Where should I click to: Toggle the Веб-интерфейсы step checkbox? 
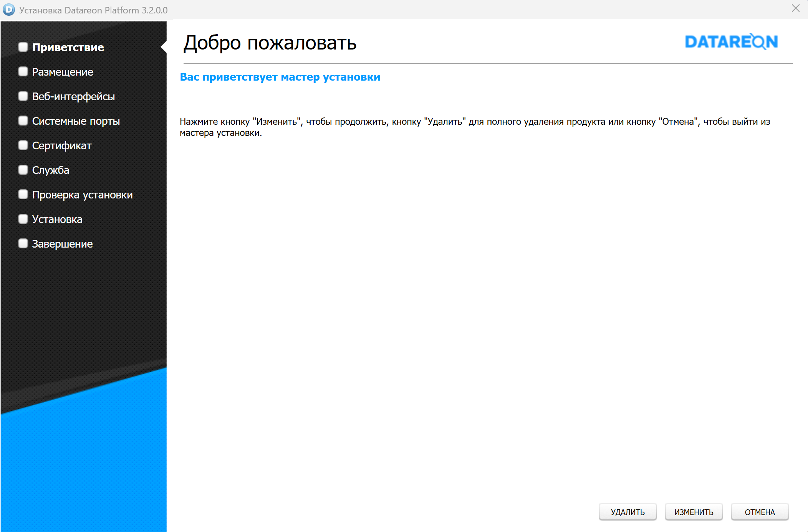tap(23, 96)
